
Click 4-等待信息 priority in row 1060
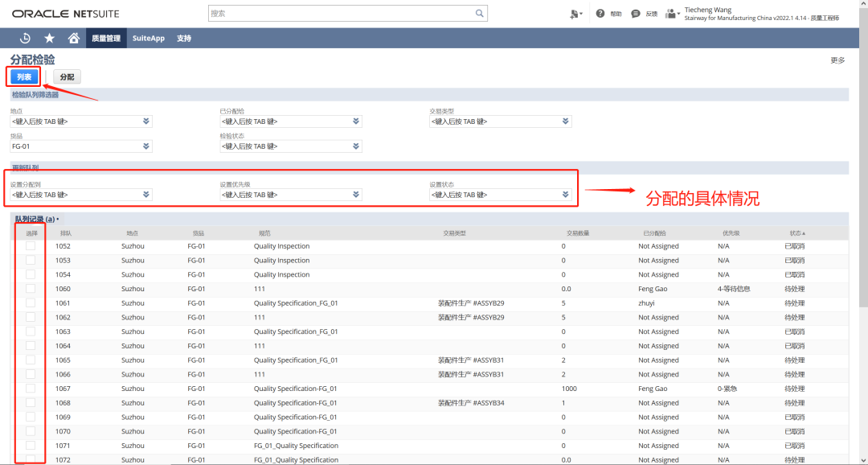tap(734, 289)
